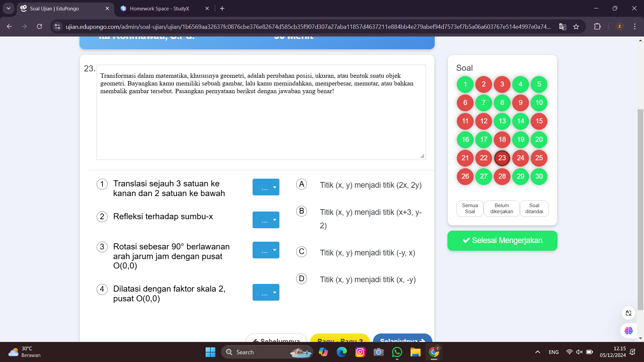
Task: Click the Edge browser taskbar icon
Action: [341, 352]
